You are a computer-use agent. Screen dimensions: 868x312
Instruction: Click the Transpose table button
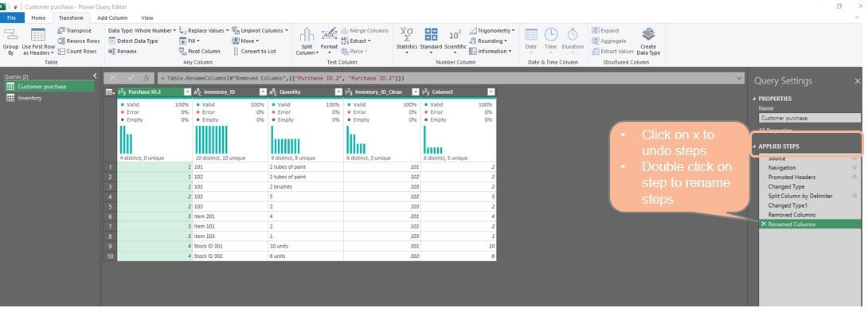(75, 30)
